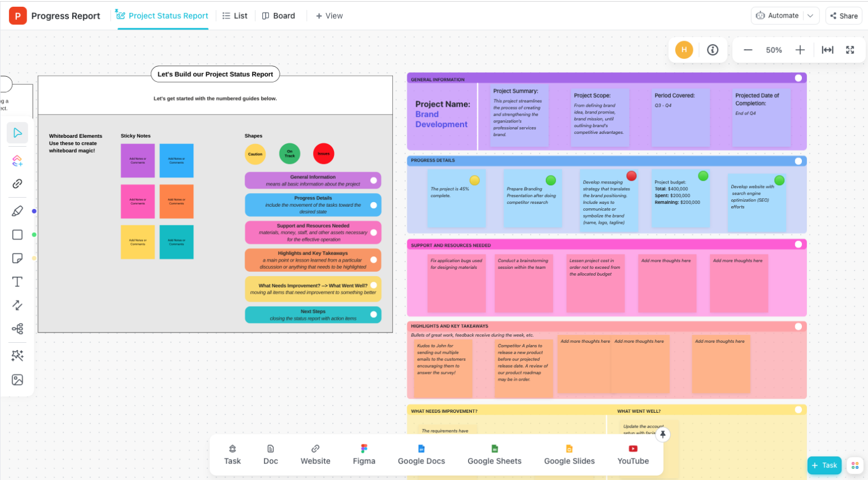Image resolution: width=868 pixels, height=480 pixels.
Task: Click the Share button
Action: (x=844, y=16)
